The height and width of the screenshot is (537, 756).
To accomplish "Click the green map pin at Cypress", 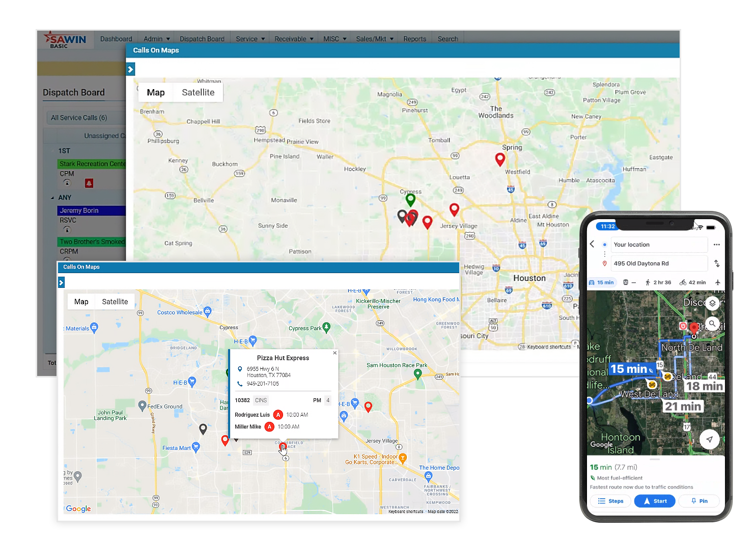I will click(410, 199).
